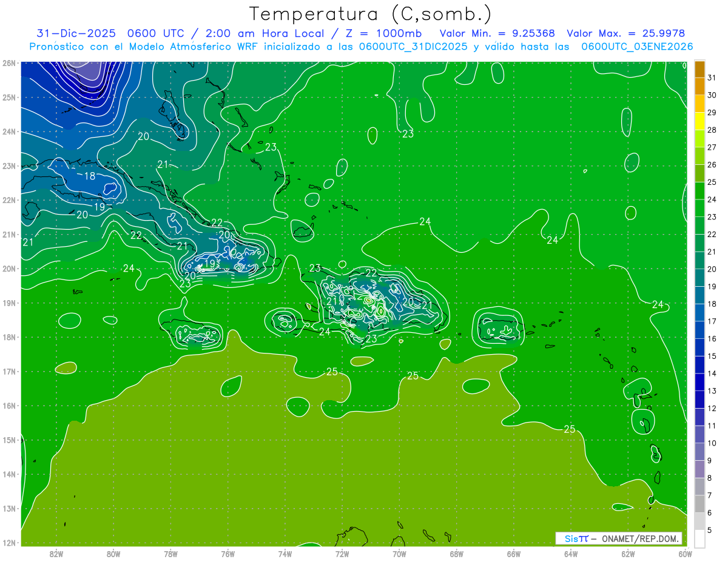This screenshot has width=728, height=562.
Task: Click the 18 contour label over western Cuba
Action: tap(90, 176)
